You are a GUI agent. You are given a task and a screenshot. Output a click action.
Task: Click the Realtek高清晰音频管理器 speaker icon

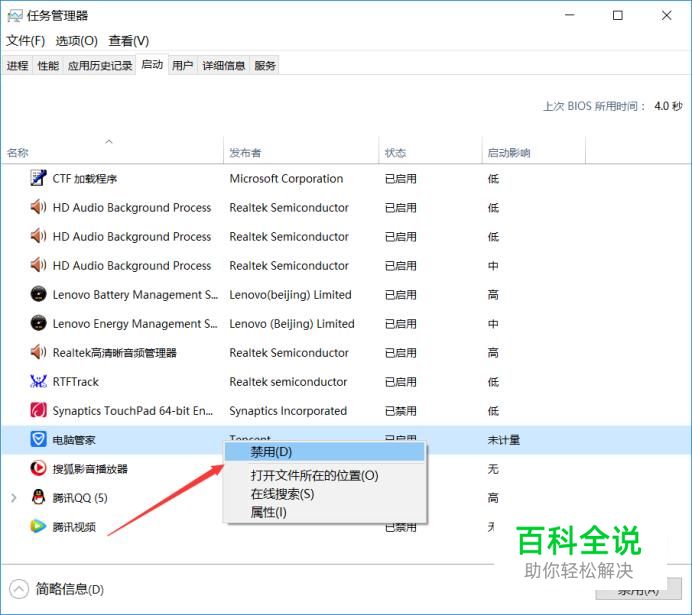tap(38, 352)
